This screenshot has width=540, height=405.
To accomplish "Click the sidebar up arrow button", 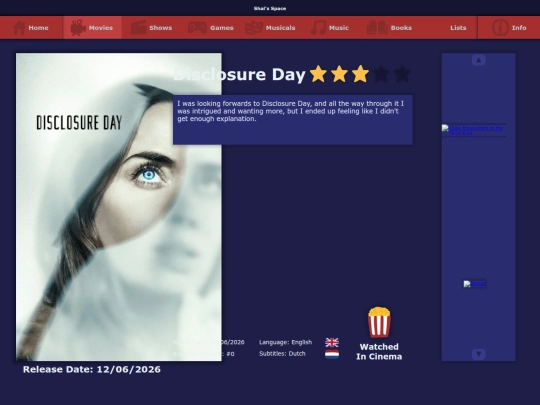I will (x=478, y=60).
